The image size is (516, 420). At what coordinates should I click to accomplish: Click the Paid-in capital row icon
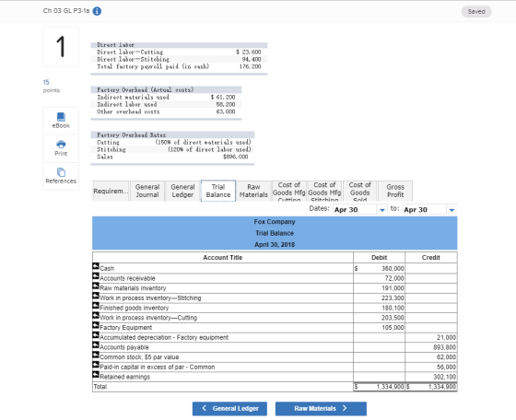[96, 365]
